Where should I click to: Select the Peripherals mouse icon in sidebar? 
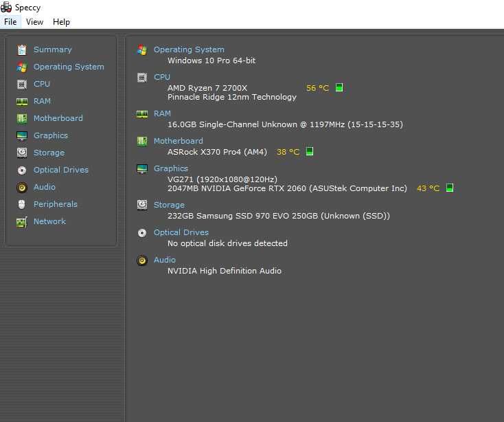(22, 204)
